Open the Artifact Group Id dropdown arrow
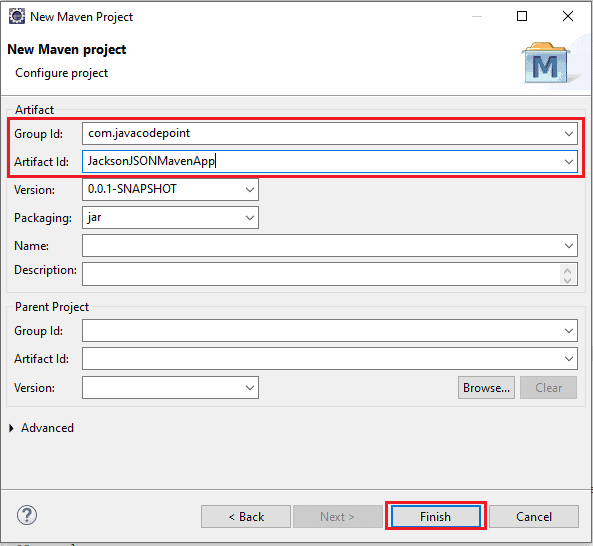 (568, 133)
